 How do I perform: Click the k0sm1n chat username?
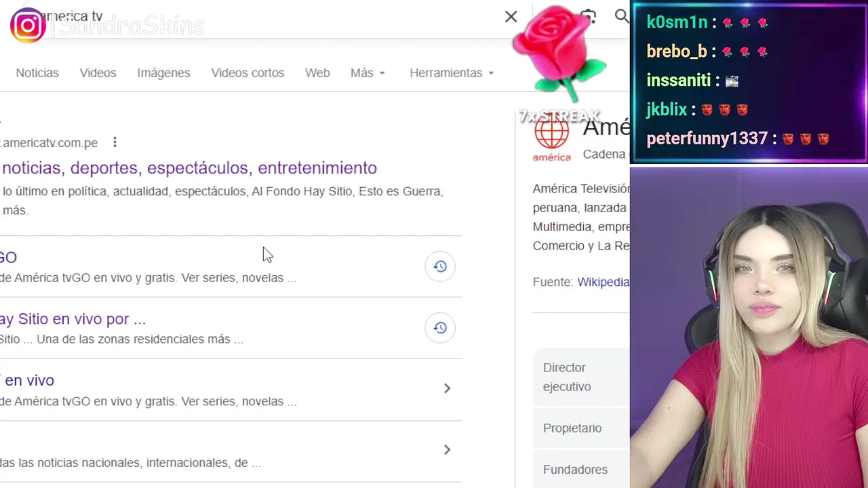pyautogui.click(x=677, y=22)
